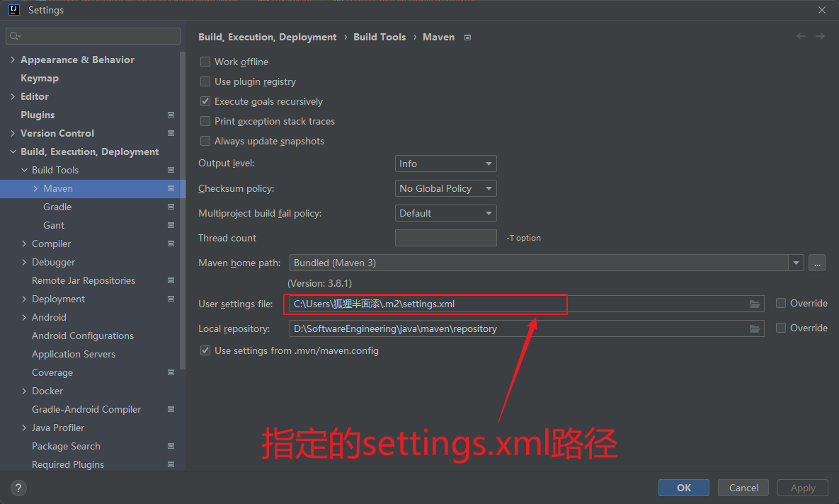Open the Checksum policy dropdown

click(445, 188)
